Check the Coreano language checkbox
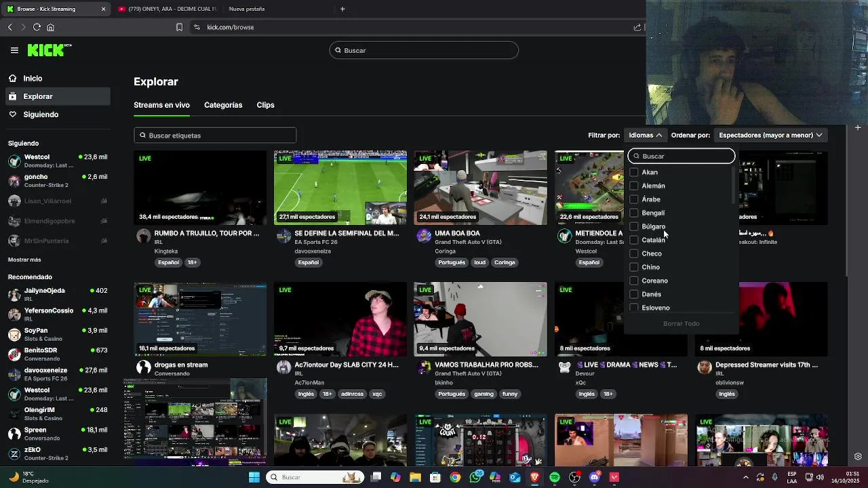 click(x=634, y=281)
